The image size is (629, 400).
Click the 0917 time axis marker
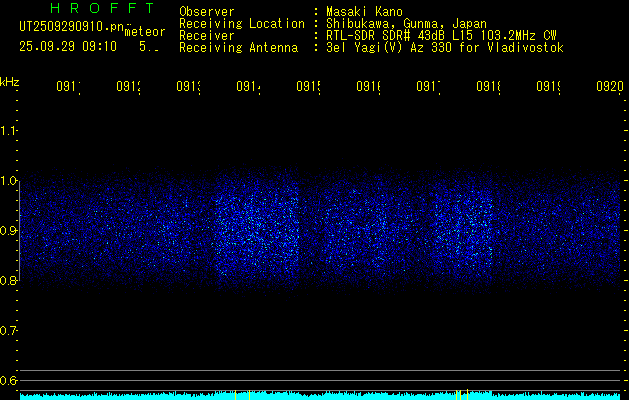point(428,86)
